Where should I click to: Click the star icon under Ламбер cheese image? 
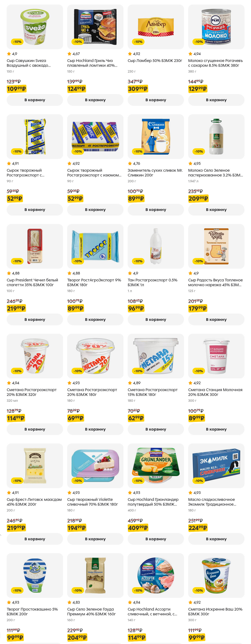(x=130, y=54)
